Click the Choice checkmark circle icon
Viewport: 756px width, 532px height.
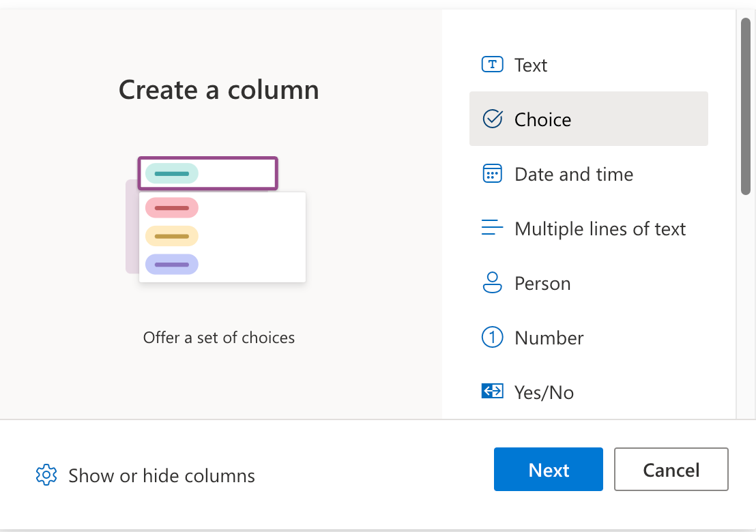point(492,119)
